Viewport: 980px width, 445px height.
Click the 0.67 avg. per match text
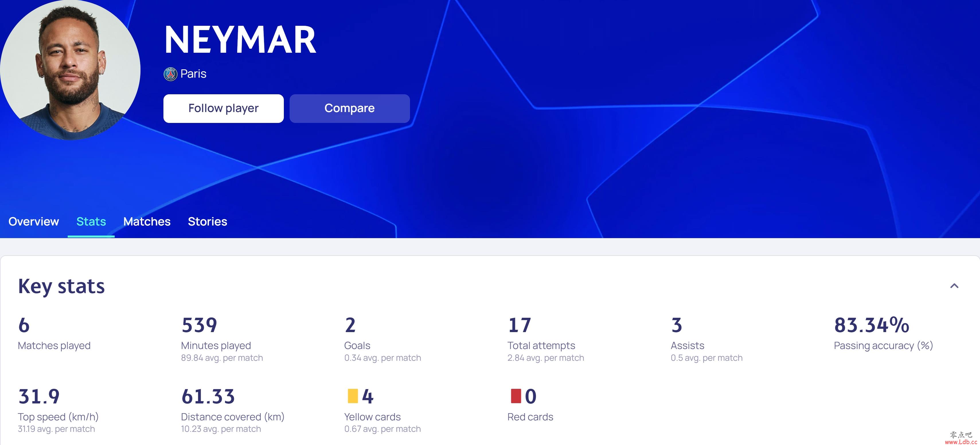pos(383,429)
